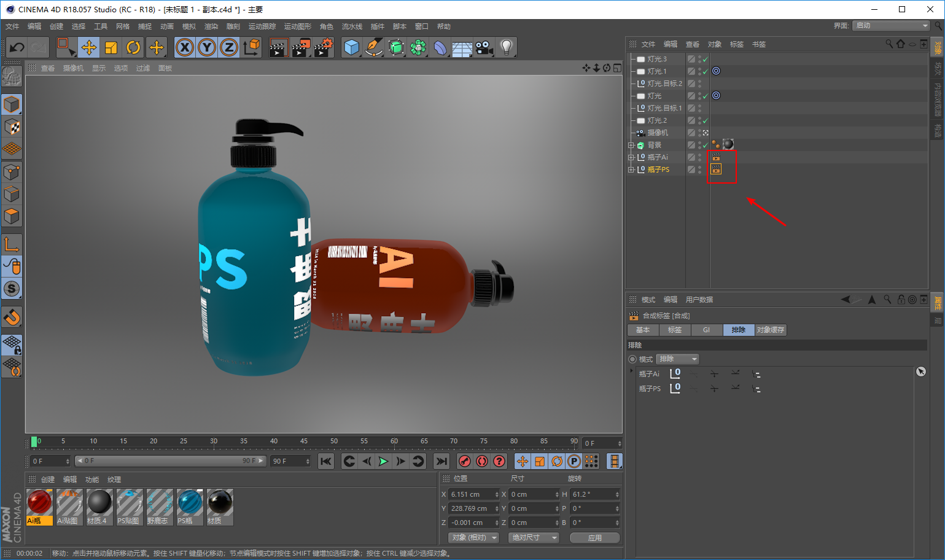Open the 对象 (相对) dropdown
Screen dimensions: 945x560
[x=473, y=537]
